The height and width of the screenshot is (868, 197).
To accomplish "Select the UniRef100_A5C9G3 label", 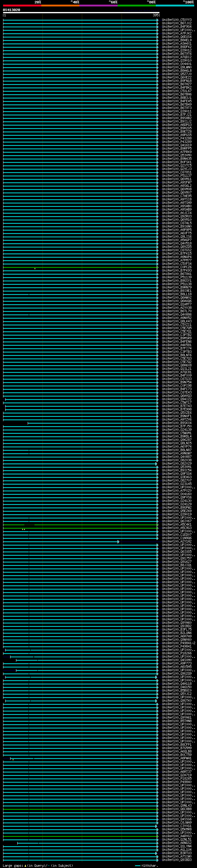I will click(177, 528).
